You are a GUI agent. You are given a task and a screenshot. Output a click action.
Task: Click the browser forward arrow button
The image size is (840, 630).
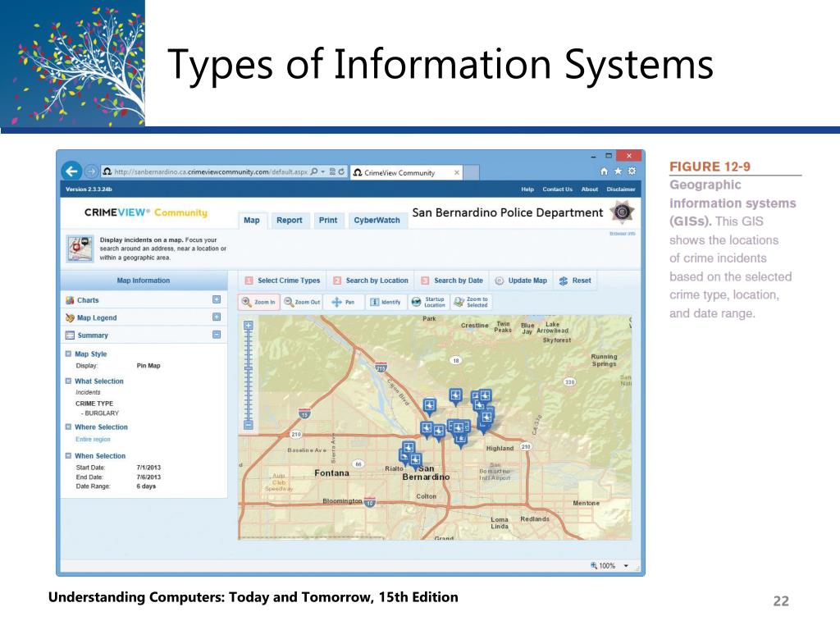click(x=92, y=171)
